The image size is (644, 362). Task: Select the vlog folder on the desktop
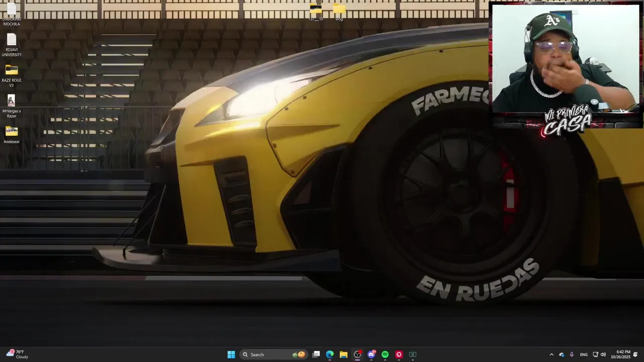[x=339, y=13]
